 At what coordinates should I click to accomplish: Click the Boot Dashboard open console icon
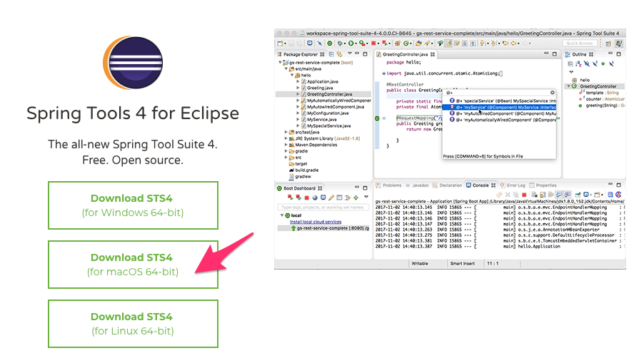tap(323, 198)
